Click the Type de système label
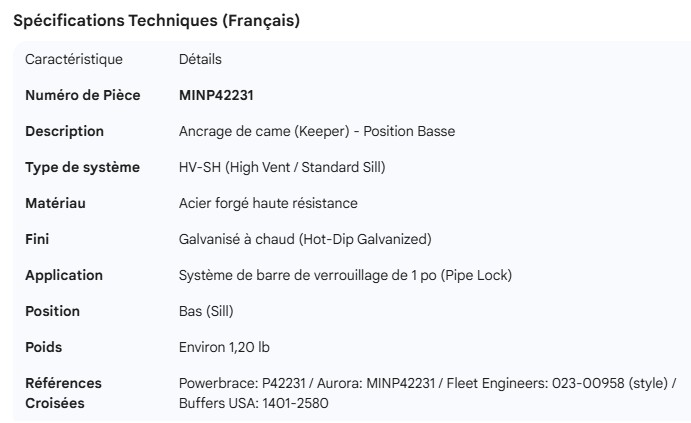Screen dimensions: 691x423 [x=82, y=167]
